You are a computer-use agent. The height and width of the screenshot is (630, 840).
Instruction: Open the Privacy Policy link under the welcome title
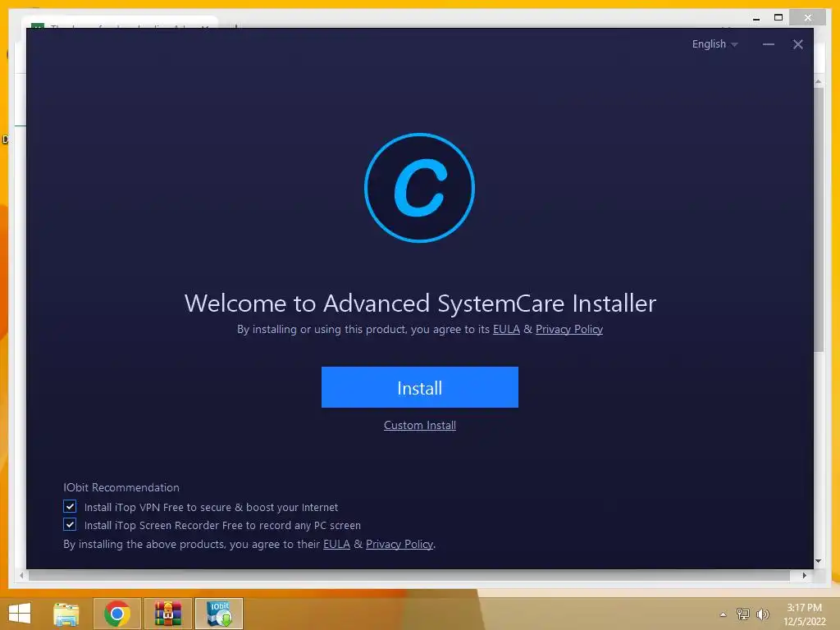coord(569,330)
